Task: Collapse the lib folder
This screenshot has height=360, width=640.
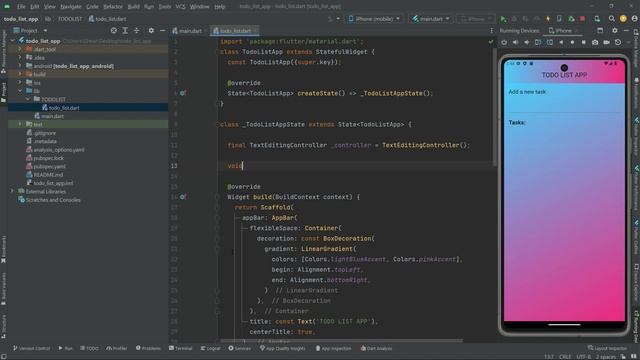Action: tap(20, 91)
